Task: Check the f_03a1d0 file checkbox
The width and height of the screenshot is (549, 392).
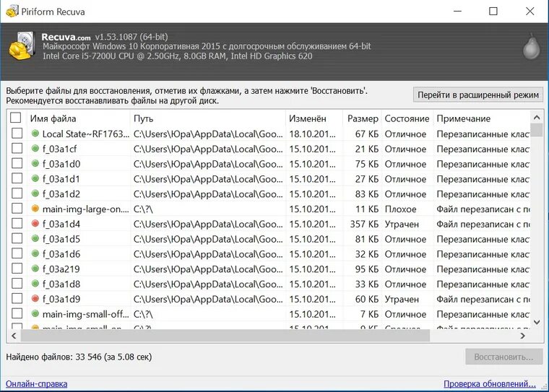Action: 17,163
